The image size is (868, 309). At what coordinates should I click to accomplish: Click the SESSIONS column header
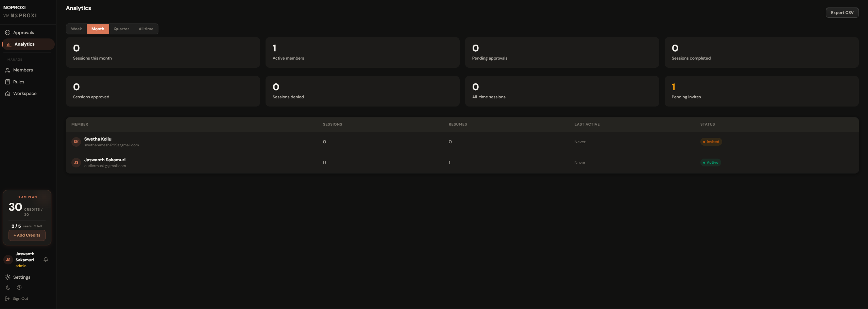(333, 125)
